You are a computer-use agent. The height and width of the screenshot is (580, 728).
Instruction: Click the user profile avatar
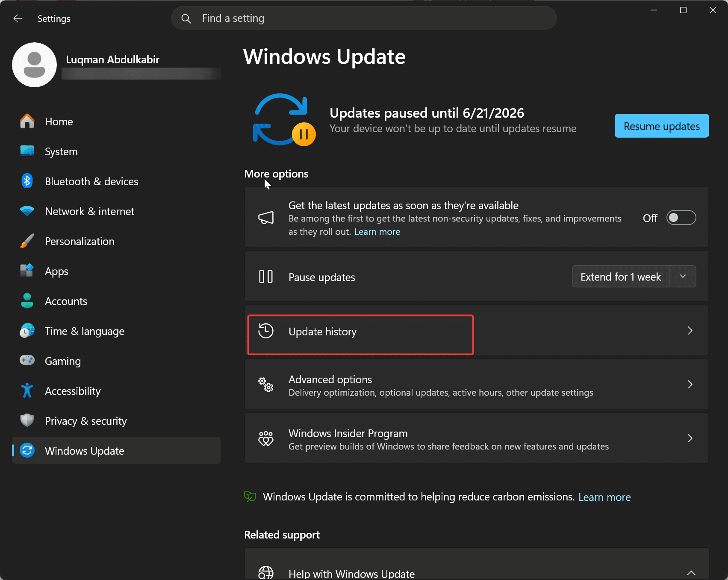click(x=34, y=65)
